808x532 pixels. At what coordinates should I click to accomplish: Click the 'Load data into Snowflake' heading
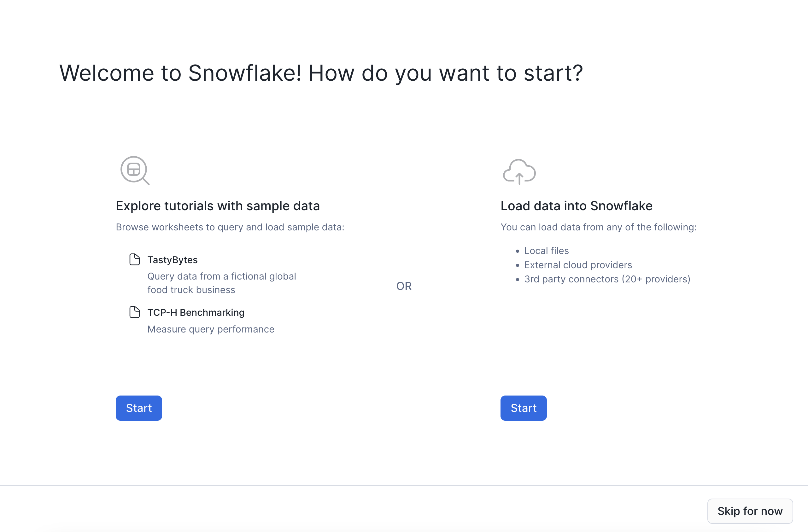(x=576, y=206)
